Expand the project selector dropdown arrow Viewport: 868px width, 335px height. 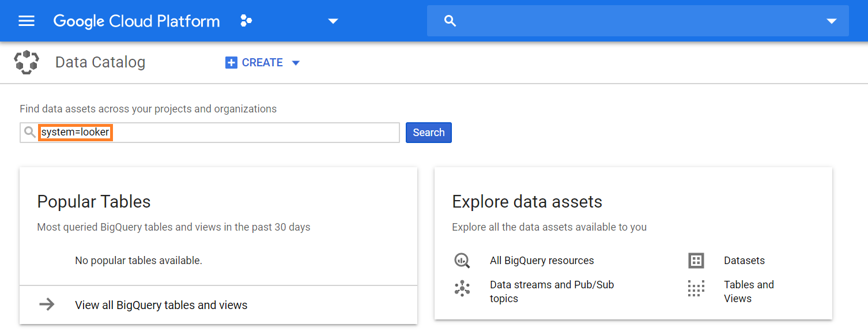point(333,21)
